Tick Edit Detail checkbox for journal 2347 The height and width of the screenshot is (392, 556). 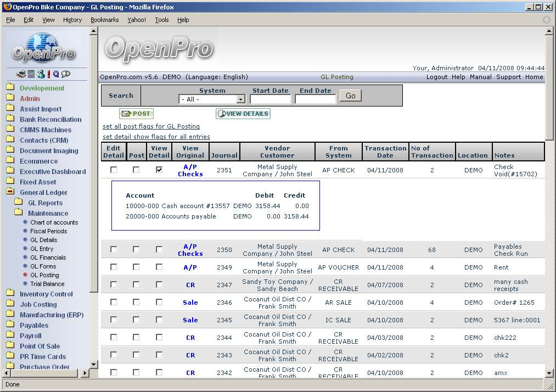pos(114,285)
